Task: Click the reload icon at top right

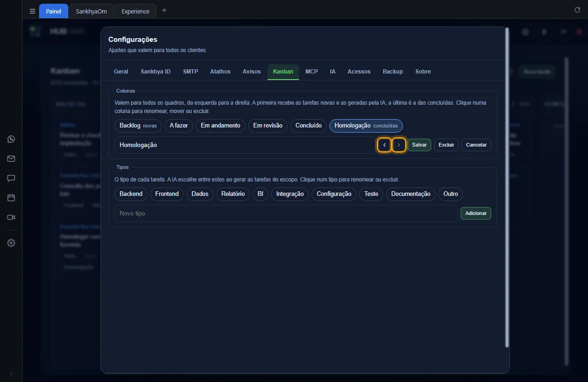Action: (577, 10)
